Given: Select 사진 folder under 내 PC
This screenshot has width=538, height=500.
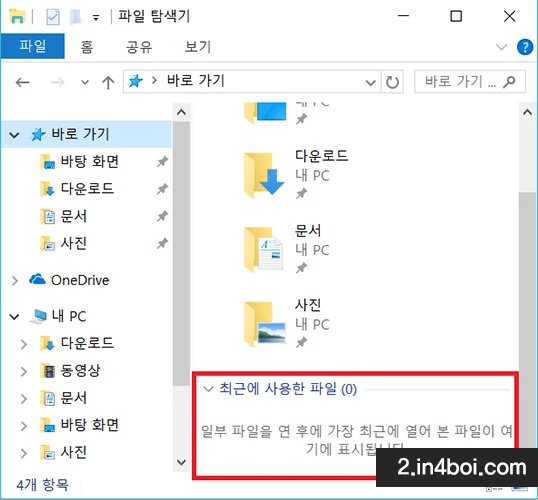Looking at the screenshot, I should [x=73, y=452].
